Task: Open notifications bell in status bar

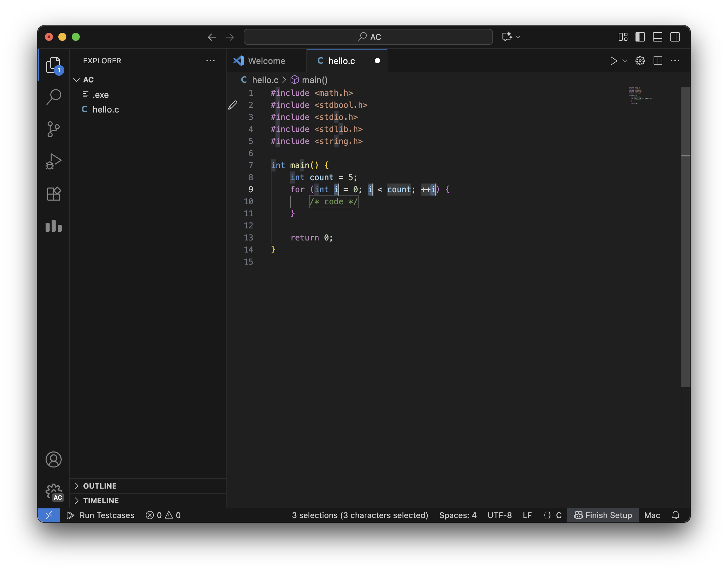Action: point(675,515)
